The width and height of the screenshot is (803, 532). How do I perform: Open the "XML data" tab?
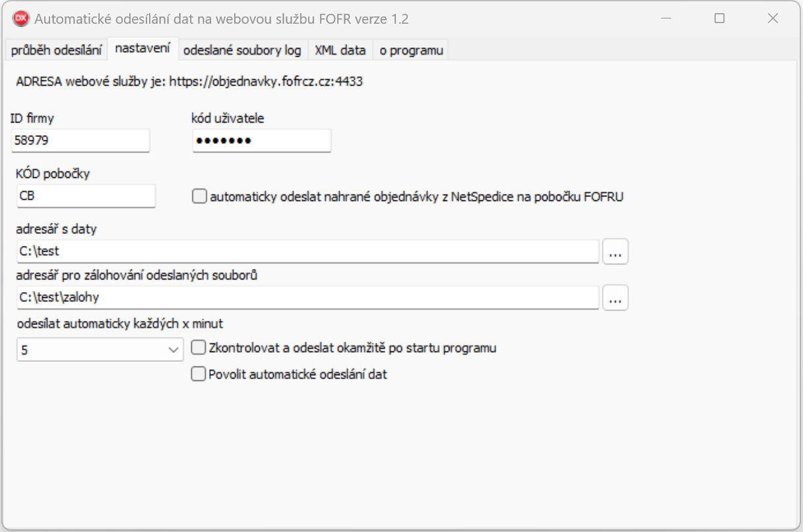pos(340,50)
